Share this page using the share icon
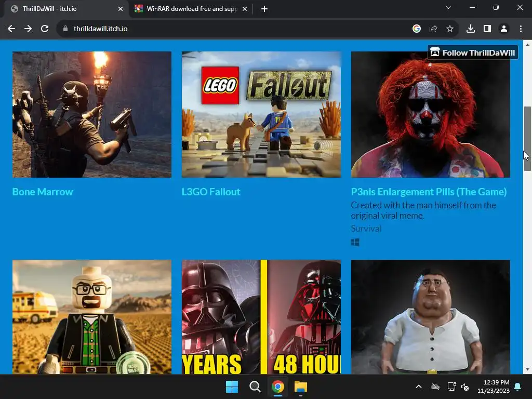The width and height of the screenshot is (532, 399). (433, 29)
